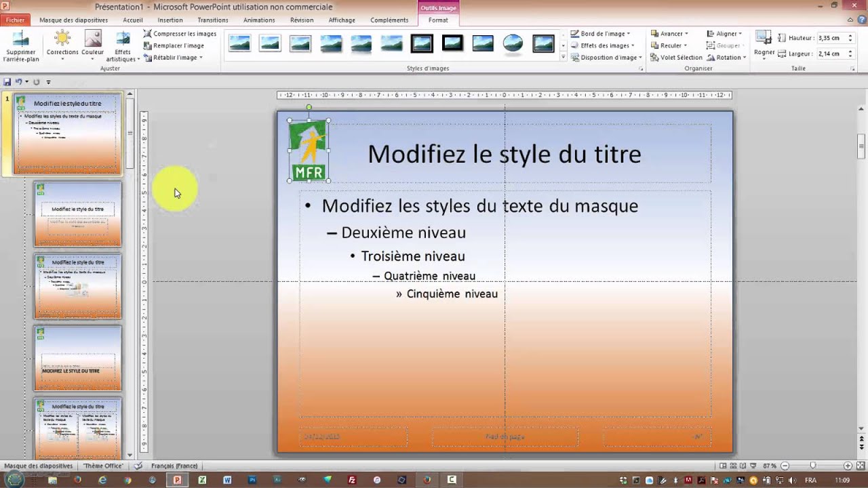Open the Couleur image tool

[93, 45]
